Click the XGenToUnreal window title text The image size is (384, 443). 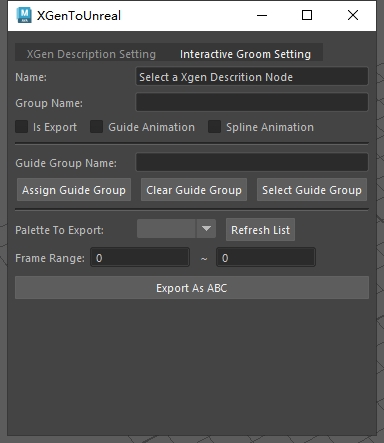click(x=79, y=16)
